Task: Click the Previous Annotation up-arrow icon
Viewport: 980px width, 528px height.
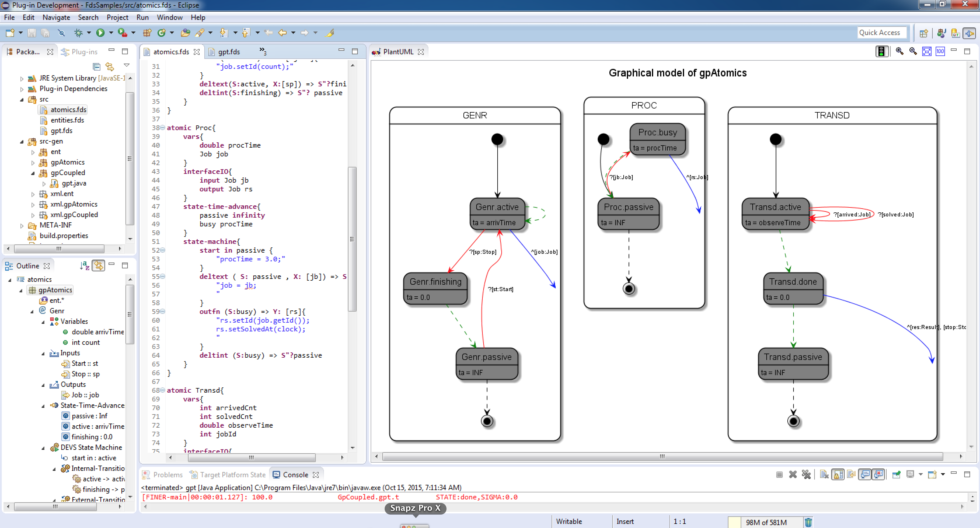Action: click(246, 33)
